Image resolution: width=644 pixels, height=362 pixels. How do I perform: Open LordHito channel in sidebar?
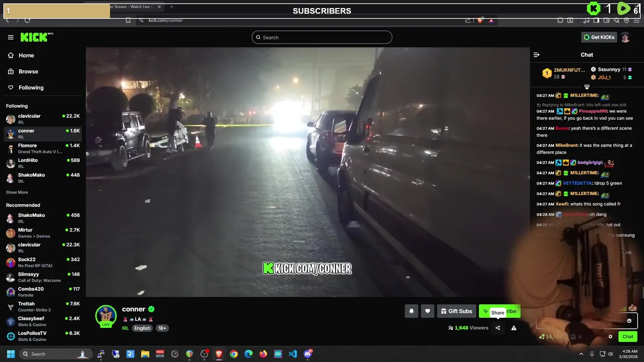43,163
